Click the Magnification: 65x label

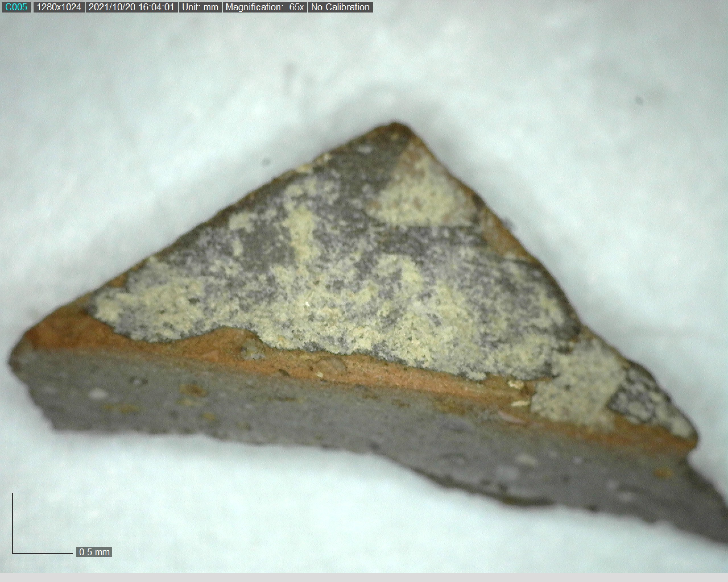[x=264, y=7]
